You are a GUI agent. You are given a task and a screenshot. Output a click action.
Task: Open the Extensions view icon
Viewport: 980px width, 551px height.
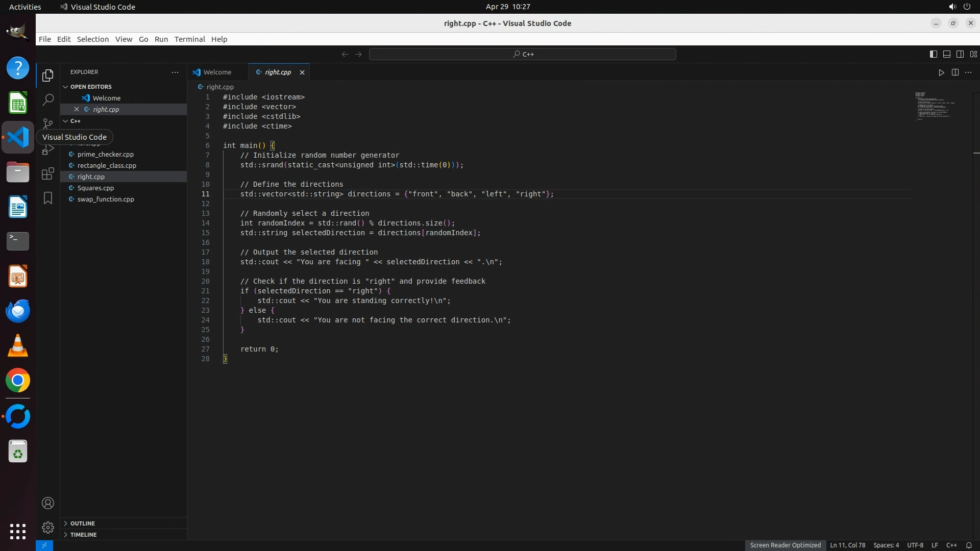[48, 173]
